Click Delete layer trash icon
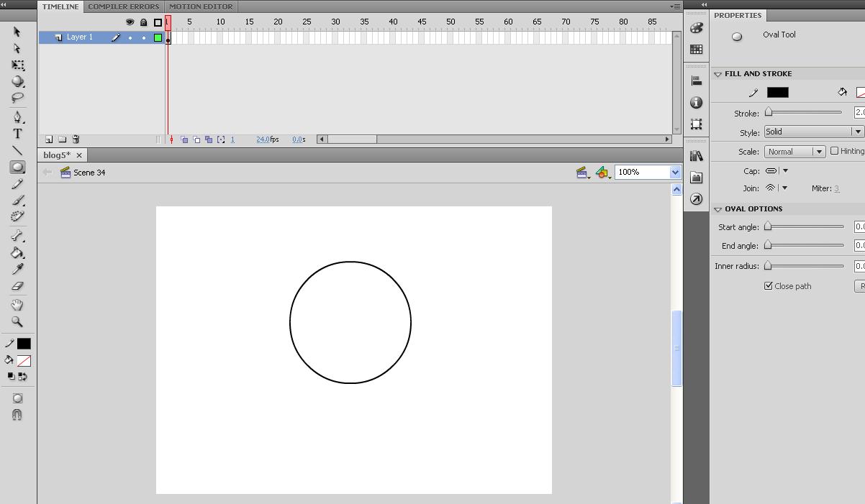The image size is (865, 504). click(76, 139)
